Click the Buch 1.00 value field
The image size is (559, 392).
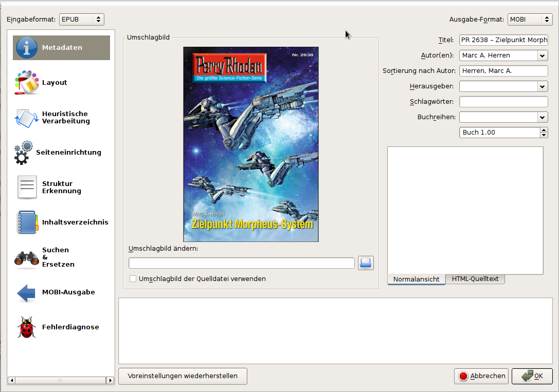pyautogui.click(x=499, y=133)
